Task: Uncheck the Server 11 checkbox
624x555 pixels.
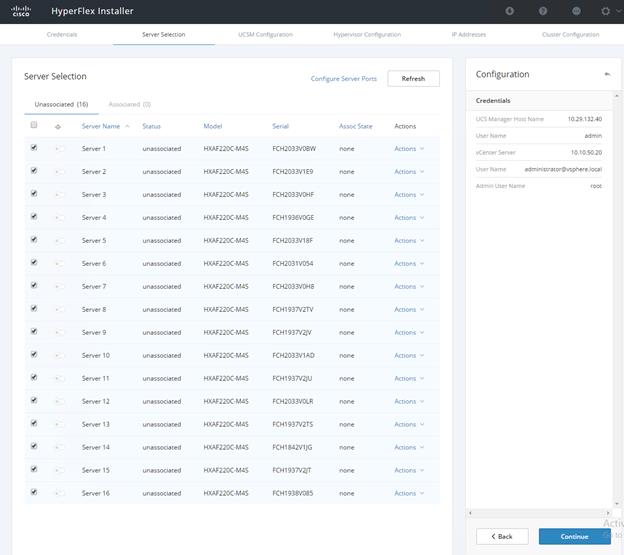Action: click(34, 377)
